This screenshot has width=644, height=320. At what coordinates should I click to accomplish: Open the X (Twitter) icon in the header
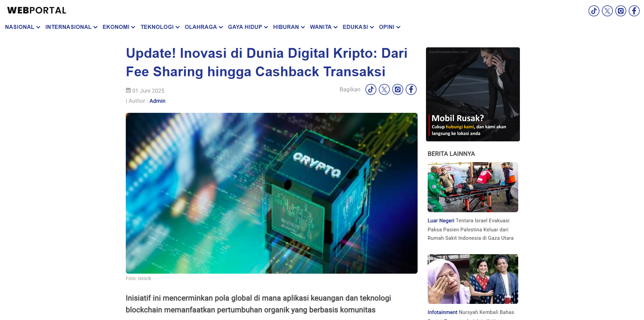coord(607,11)
